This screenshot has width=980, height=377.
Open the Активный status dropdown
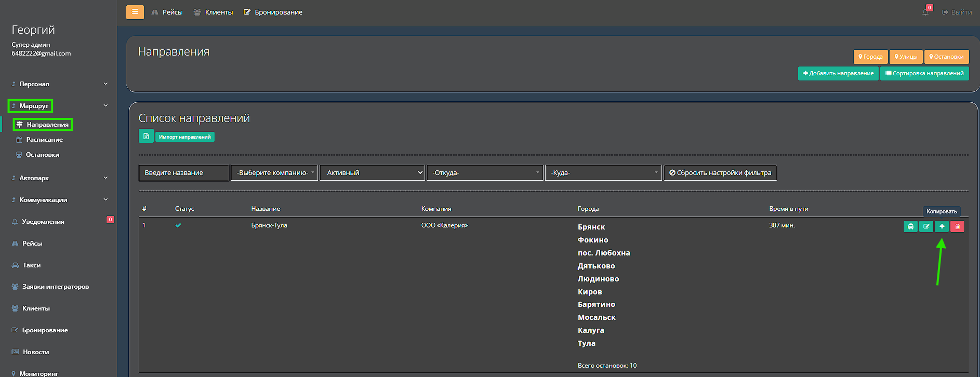[372, 173]
